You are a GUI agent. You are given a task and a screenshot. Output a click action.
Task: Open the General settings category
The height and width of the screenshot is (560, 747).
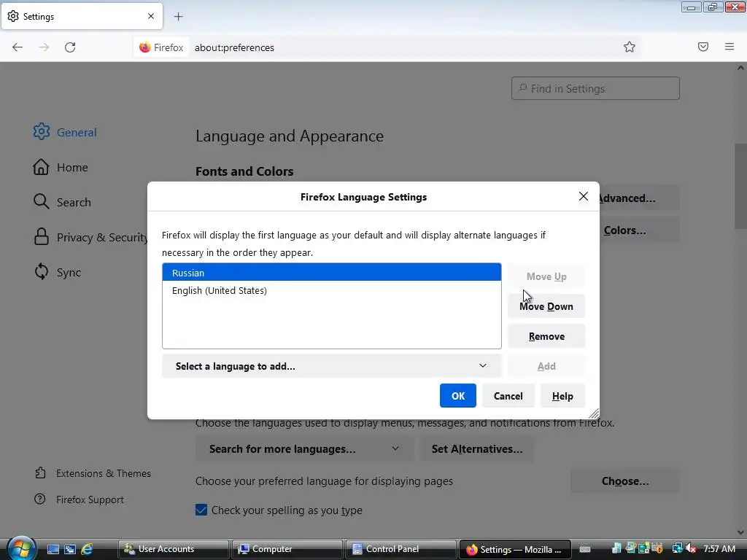click(x=65, y=132)
